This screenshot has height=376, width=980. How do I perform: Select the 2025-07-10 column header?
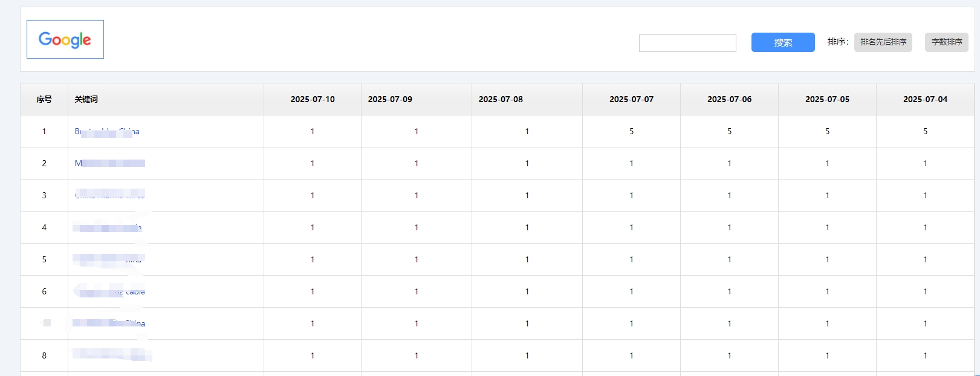point(313,99)
